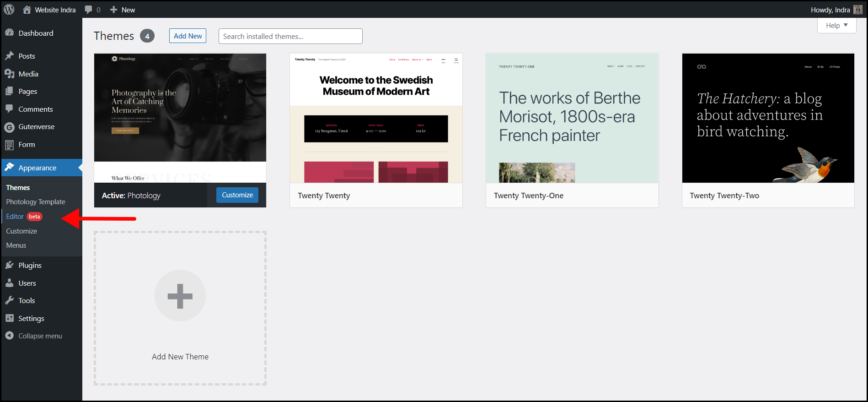
Task: Click the Appearance paintbrush icon
Action: tap(9, 168)
